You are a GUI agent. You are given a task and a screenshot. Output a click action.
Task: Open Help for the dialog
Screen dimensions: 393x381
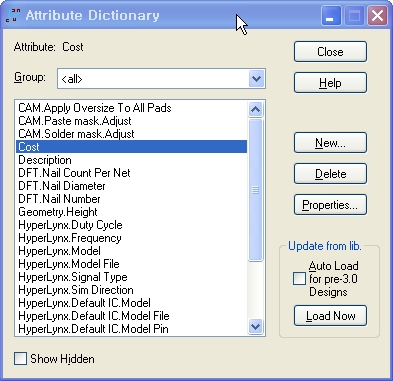[330, 83]
